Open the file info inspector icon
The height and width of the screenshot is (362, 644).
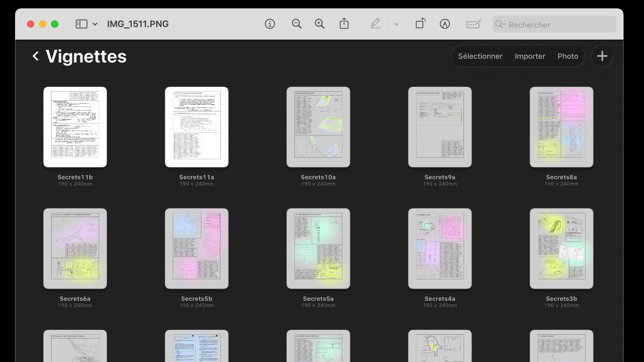tap(270, 24)
